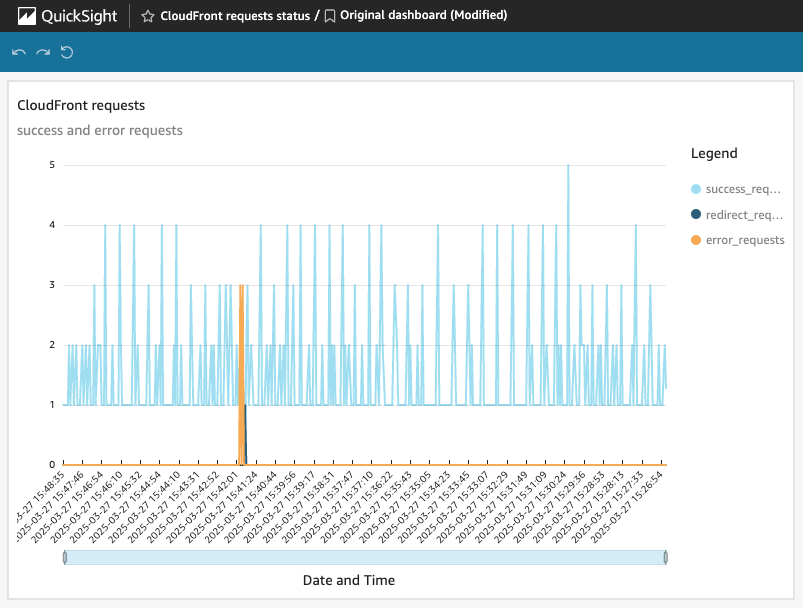Favorite the dashboard using the star icon
Image resolution: width=803 pixels, height=608 pixels.
coord(148,15)
